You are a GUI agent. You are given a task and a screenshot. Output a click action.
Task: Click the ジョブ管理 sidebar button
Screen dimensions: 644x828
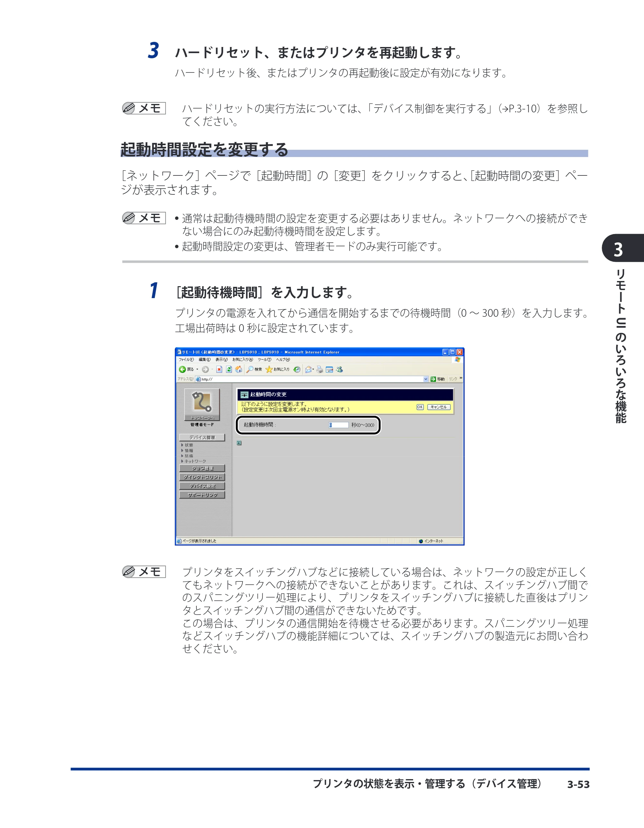point(202,468)
